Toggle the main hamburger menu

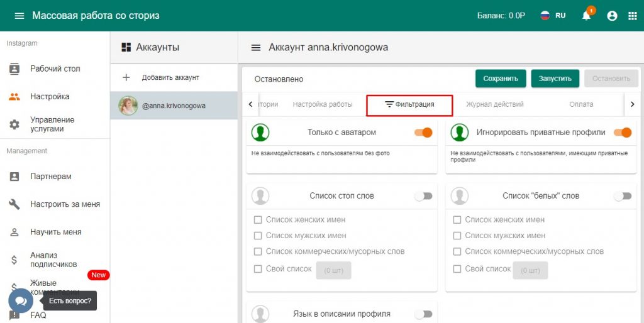pyautogui.click(x=19, y=16)
